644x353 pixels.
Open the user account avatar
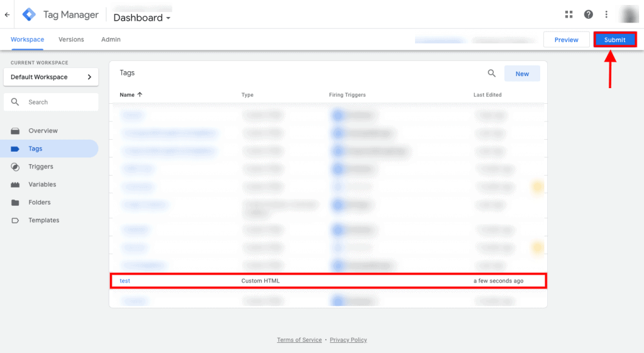click(629, 14)
